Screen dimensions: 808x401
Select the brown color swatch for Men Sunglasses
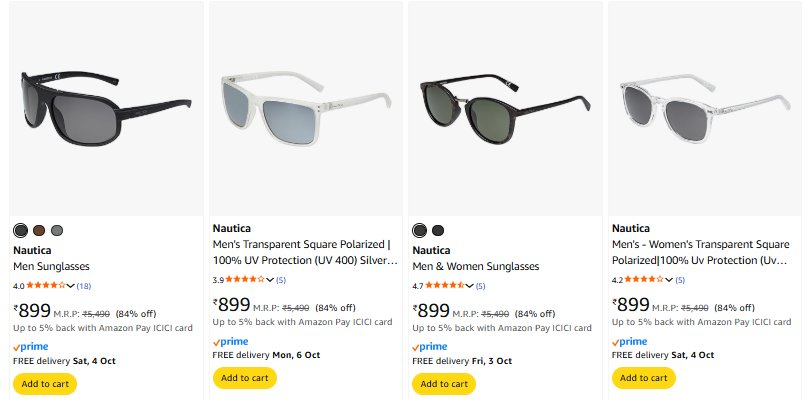(x=39, y=230)
